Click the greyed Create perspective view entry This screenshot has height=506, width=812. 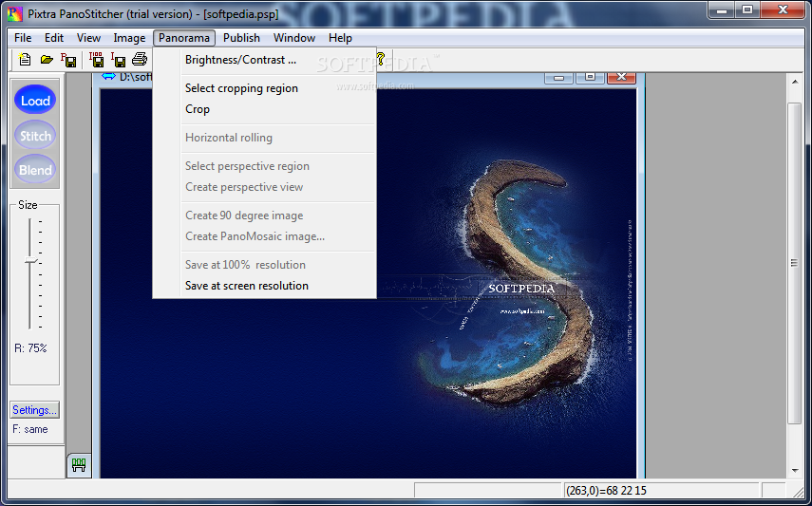click(x=265, y=187)
